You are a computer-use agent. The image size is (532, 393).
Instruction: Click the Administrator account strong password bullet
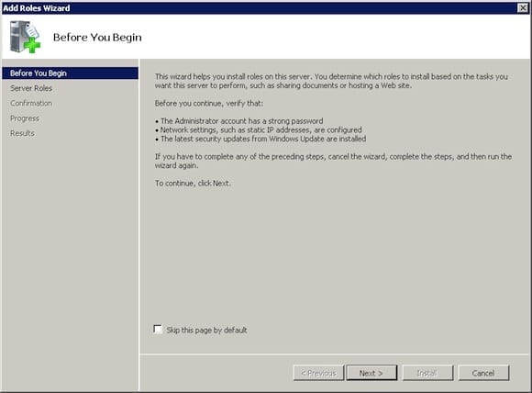pos(239,121)
